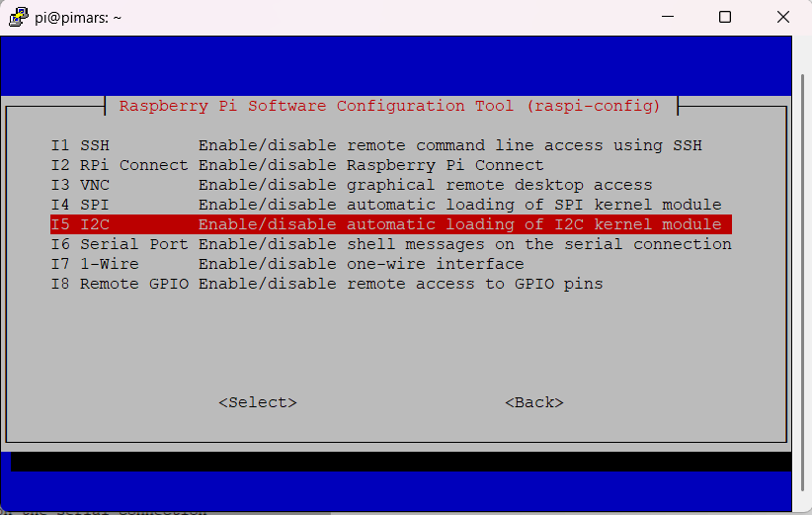
Task: Click the SSH remote command line description
Action: click(x=450, y=145)
